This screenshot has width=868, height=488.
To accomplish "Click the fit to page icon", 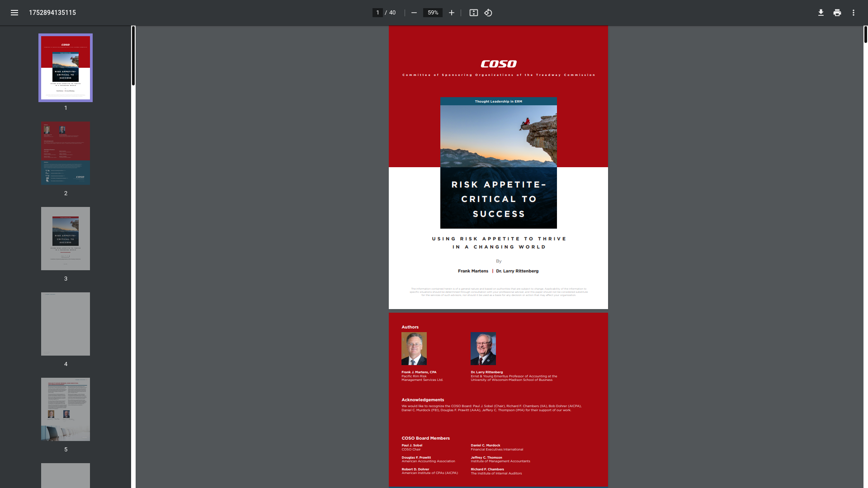I will pyautogui.click(x=473, y=13).
